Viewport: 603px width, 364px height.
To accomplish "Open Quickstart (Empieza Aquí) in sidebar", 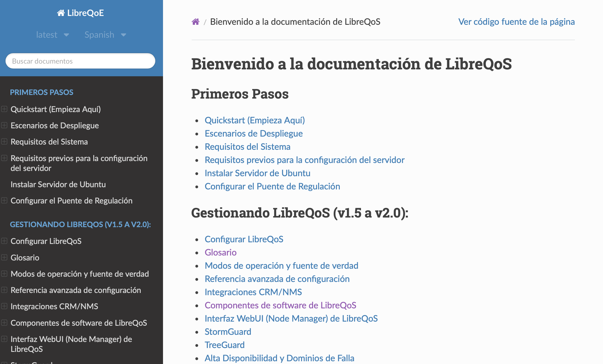I will point(56,109).
